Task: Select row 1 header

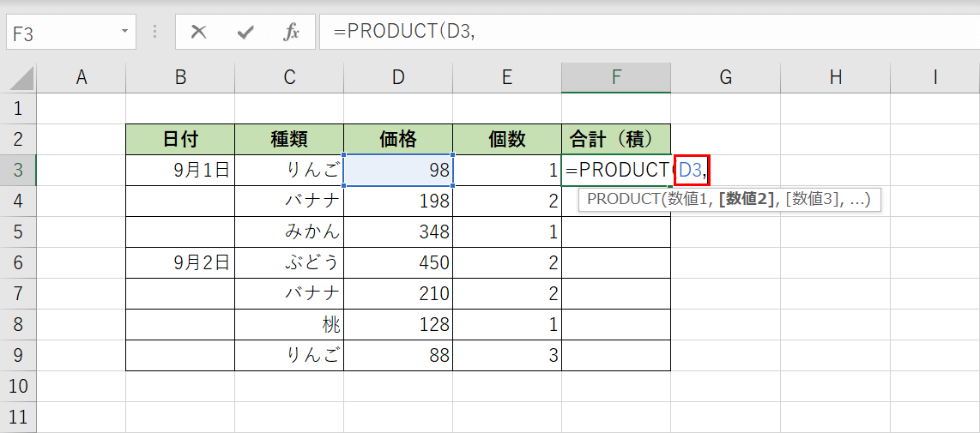Action: click(x=18, y=109)
